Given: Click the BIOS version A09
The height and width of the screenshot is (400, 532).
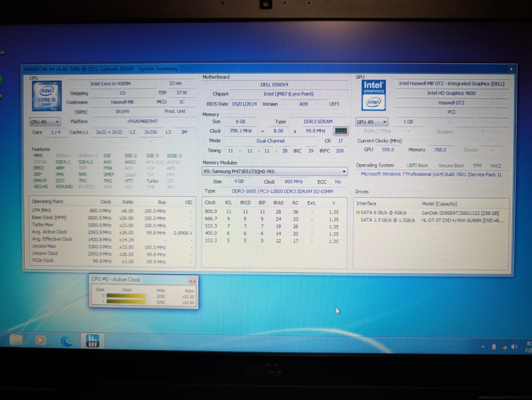Looking at the screenshot, I should pos(304,104).
